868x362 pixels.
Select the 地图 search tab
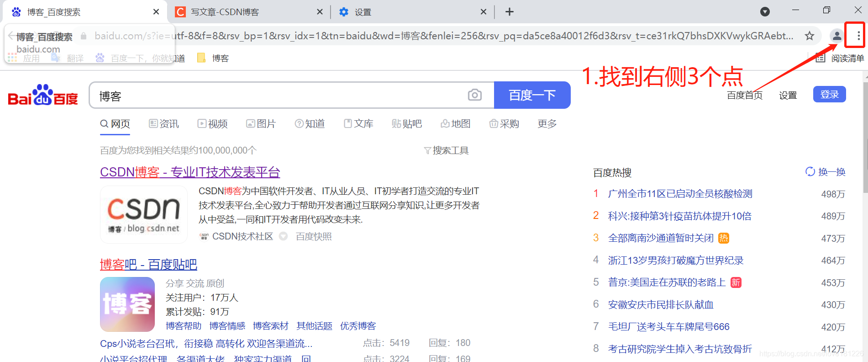(456, 124)
